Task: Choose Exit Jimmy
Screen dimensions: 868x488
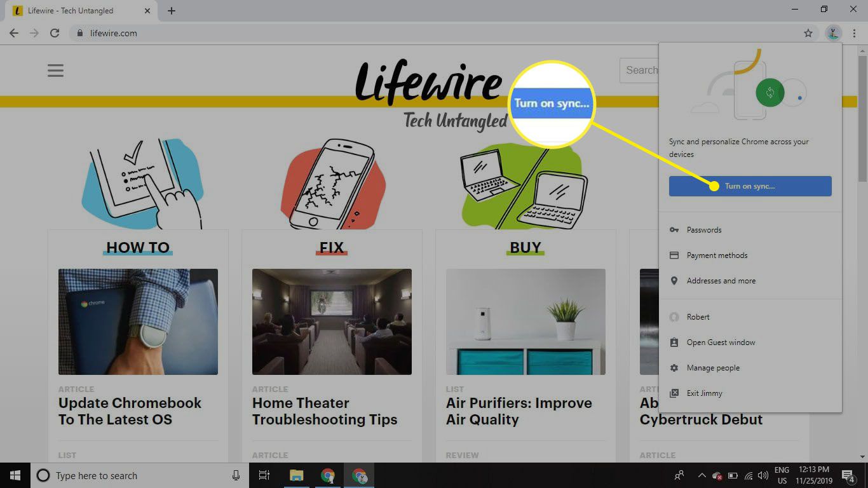Action: coord(750,393)
